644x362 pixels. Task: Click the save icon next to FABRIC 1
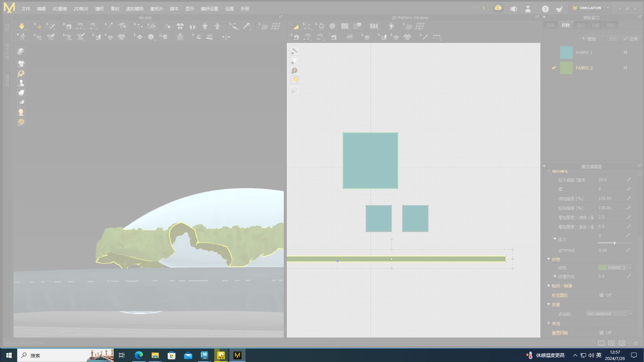point(625,52)
